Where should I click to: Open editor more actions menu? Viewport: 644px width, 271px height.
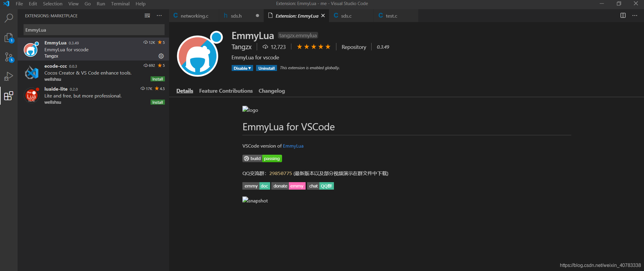[x=635, y=16]
